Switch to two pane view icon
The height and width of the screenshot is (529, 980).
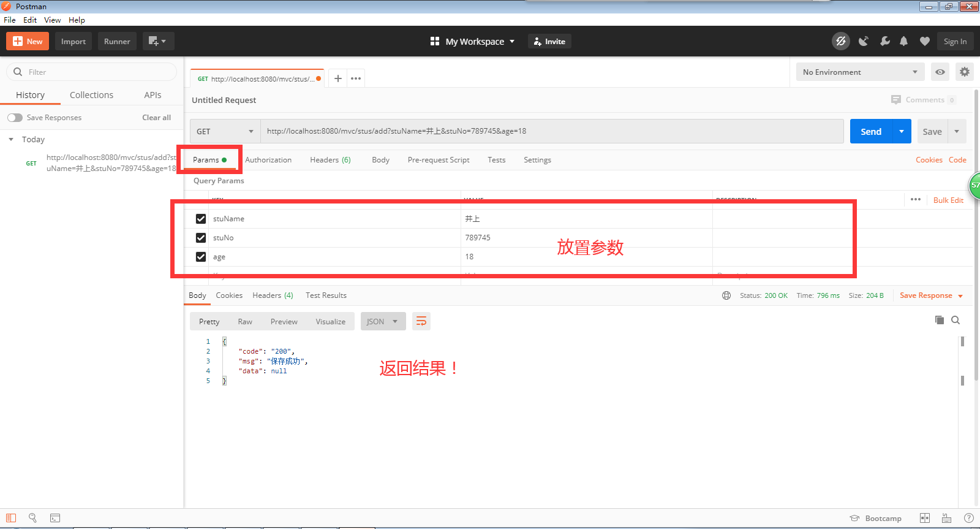pyautogui.click(x=925, y=518)
